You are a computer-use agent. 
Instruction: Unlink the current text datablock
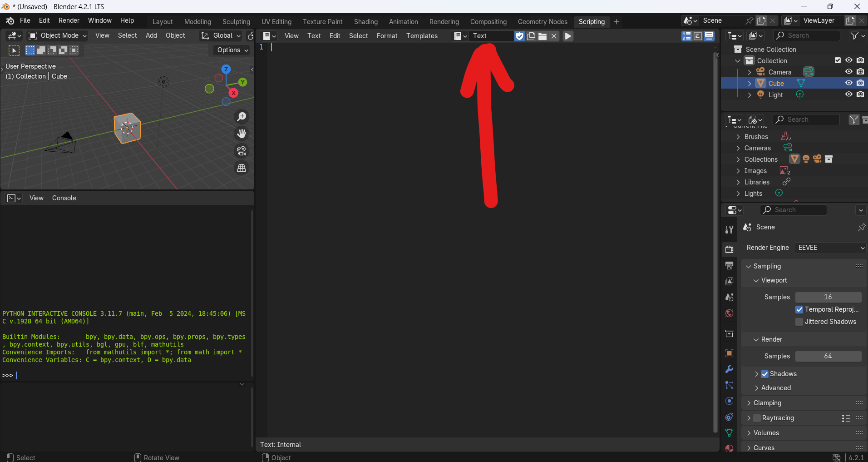click(x=553, y=36)
